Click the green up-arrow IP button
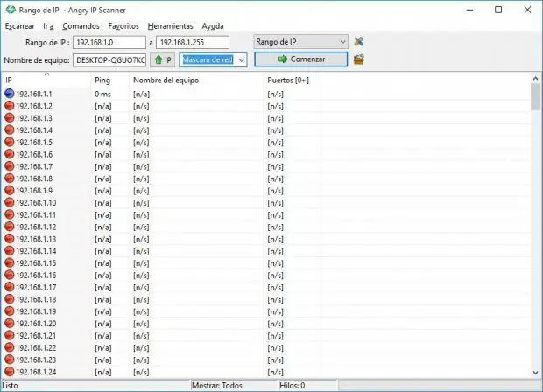This screenshot has height=392, width=543. (x=163, y=60)
